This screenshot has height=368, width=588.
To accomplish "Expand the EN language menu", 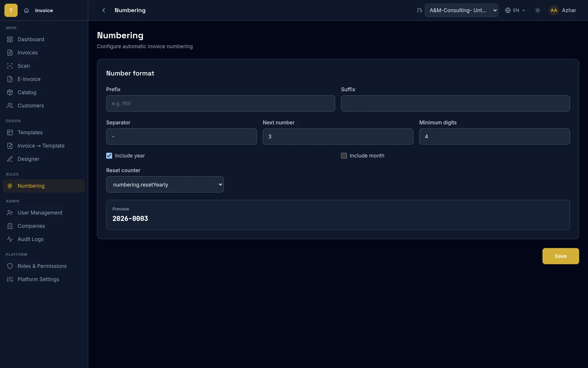I will [515, 10].
